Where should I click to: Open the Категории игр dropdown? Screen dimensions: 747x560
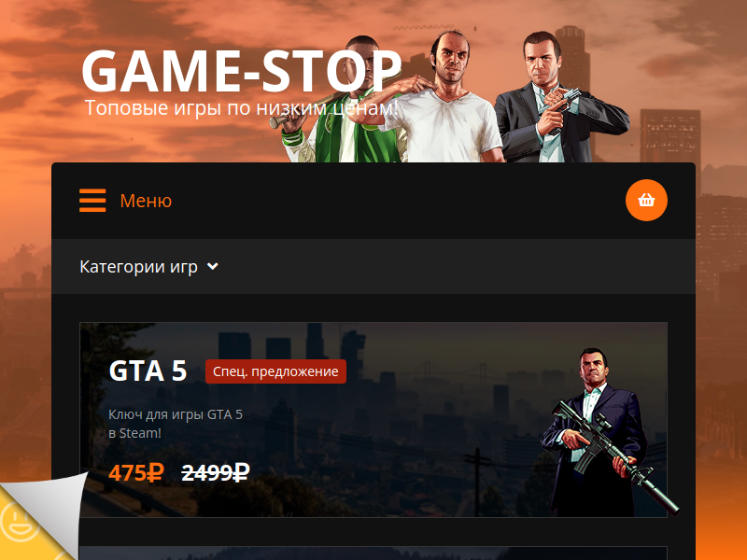tap(149, 266)
